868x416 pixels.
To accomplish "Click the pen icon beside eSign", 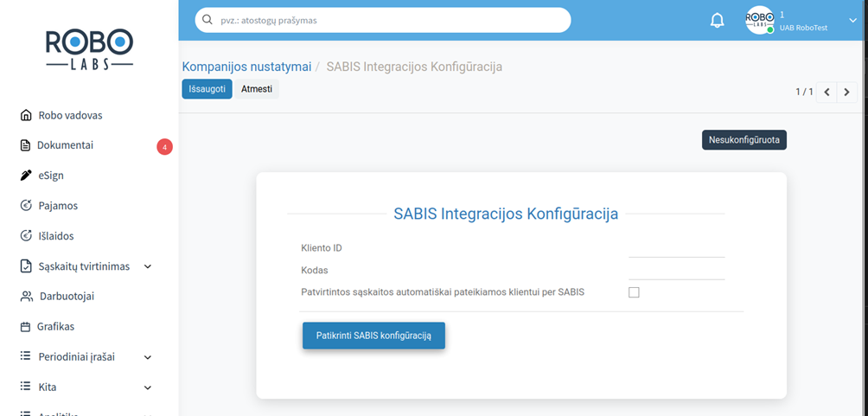I will (x=25, y=176).
